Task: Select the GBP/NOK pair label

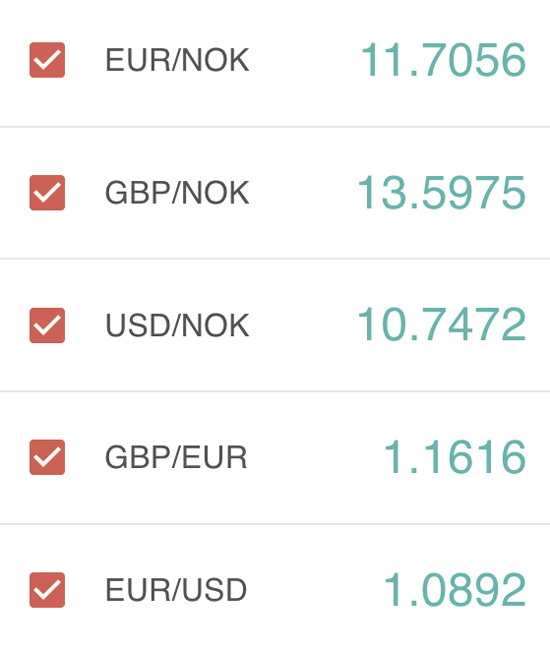Action: point(177,193)
